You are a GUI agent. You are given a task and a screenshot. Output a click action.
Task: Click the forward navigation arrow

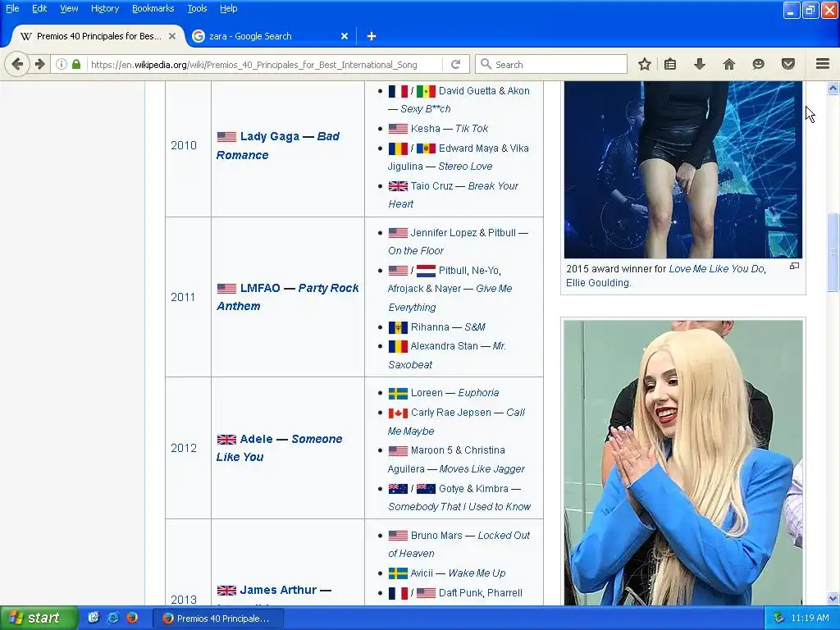coord(40,64)
